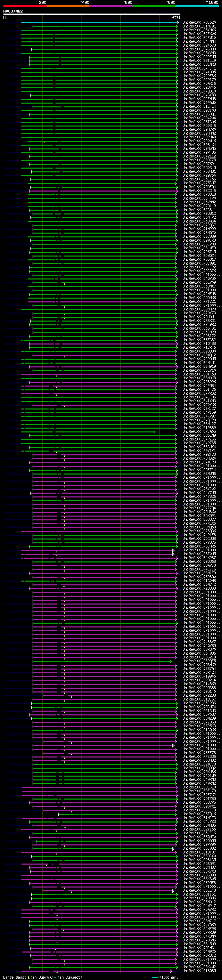Viewport: 222px width, 980px height.
Task: Select hit label UniRef100_A9Y1V1
Action: (x=199, y=451)
